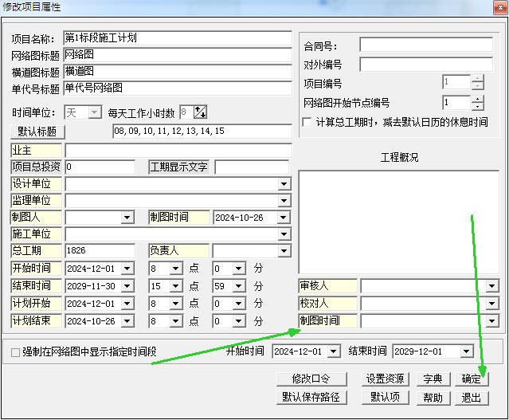509x420 pixels.
Task: Close the 修改项目属性 dialog
Action: (x=500, y=7)
